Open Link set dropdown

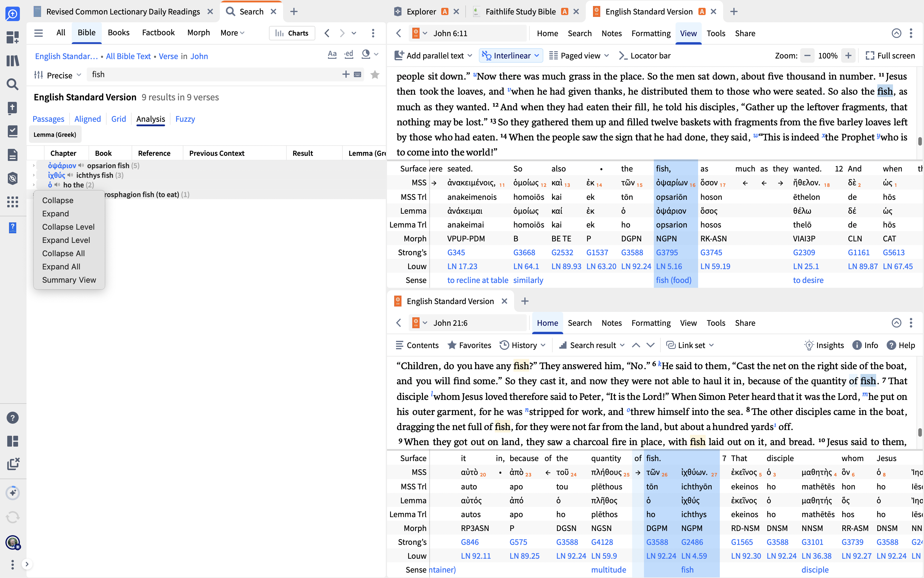pyautogui.click(x=690, y=345)
